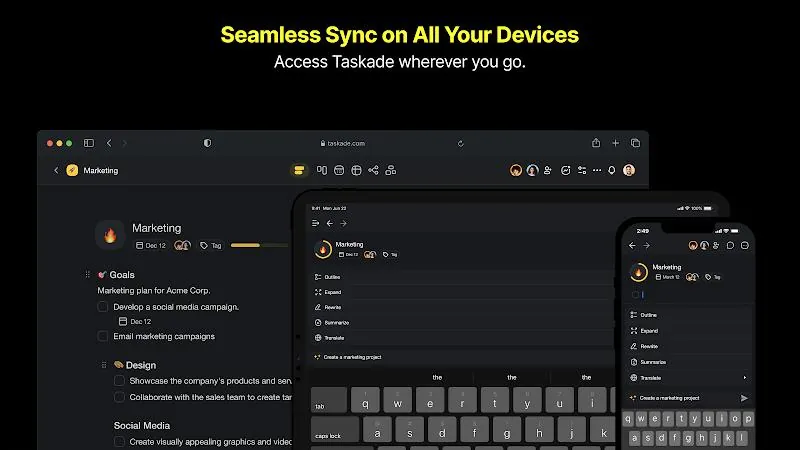Click the fire project icon in desktop Marketing
This screenshot has width=800, height=450.
point(110,235)
